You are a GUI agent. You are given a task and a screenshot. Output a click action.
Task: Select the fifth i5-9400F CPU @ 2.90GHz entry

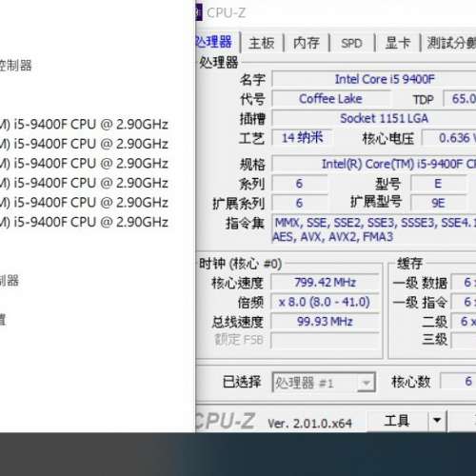84,203
